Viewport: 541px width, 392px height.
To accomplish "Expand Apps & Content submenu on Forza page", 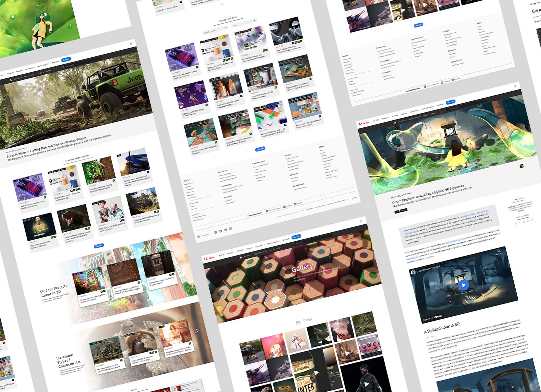I will pos(30,75).
